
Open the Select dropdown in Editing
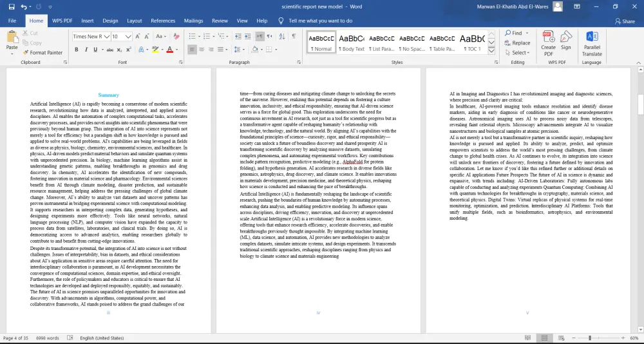pos(518,53)
